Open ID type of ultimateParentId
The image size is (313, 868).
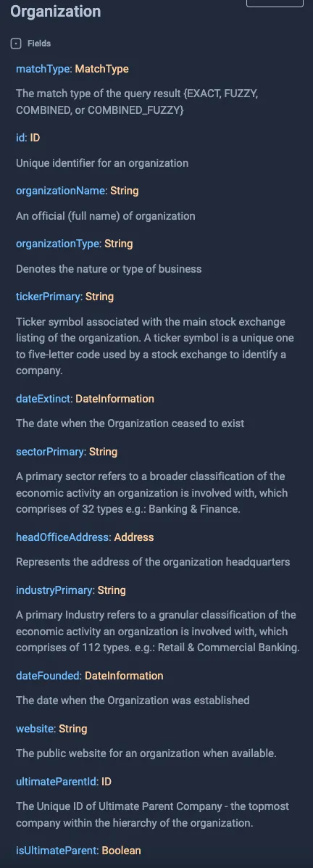(107, 782)
